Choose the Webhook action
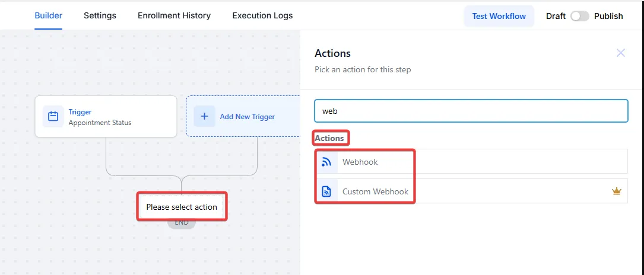The width and height of the screenshot is (644, 275). pyautogui.click(x=360, y=162)
